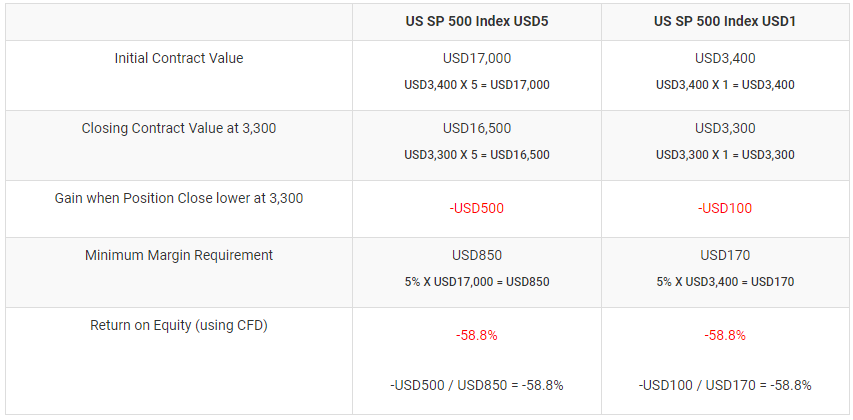Click Gain when Position Close lower label

click(x=179, y=198)
